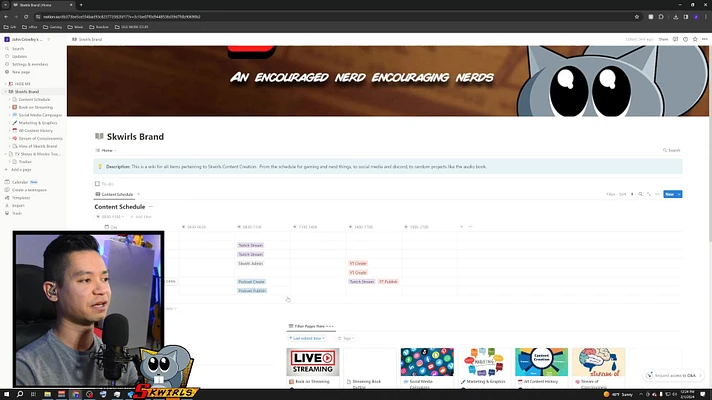
Task: Open page updates clock icon
Action: coord(685,40)
